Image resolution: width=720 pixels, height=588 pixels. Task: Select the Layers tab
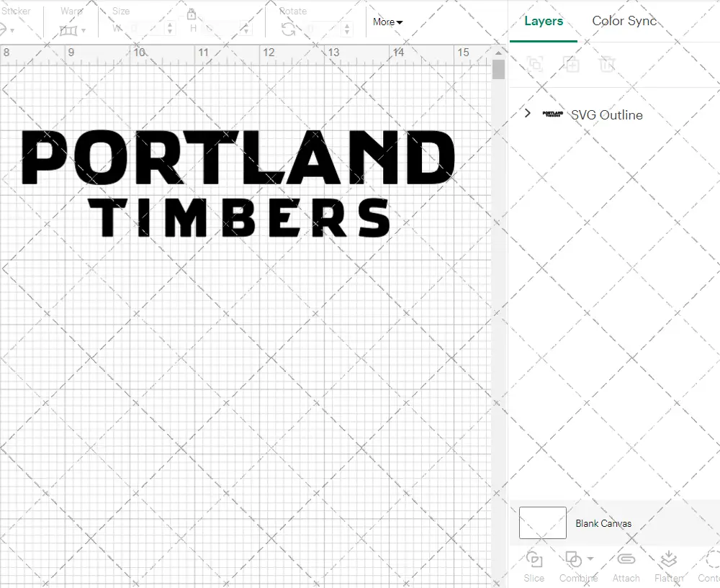pyautogui.click(x=544, y=21)
